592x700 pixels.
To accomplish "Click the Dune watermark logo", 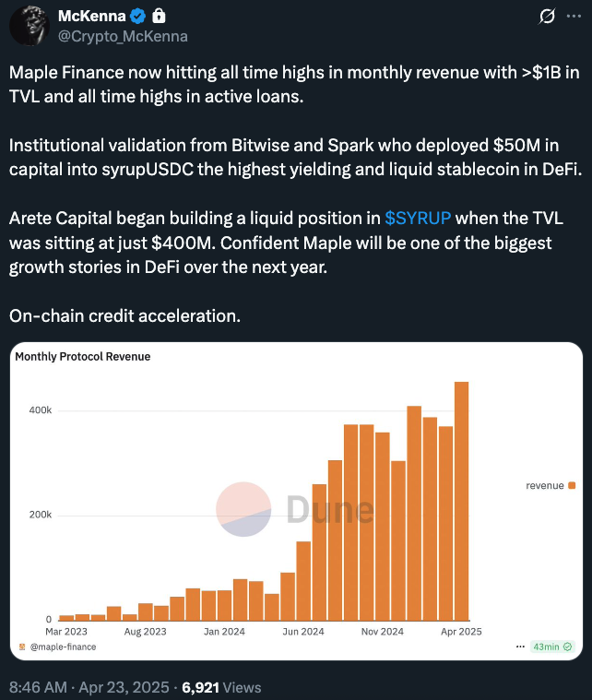I will click(243, 509).
